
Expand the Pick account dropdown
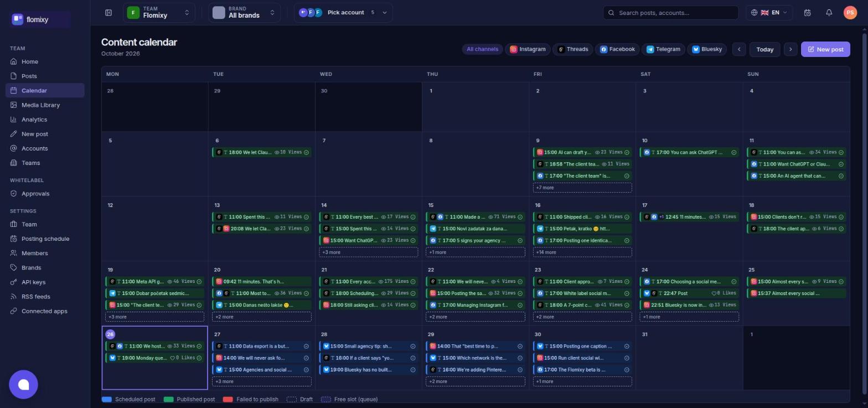click(x=343, y=13)
